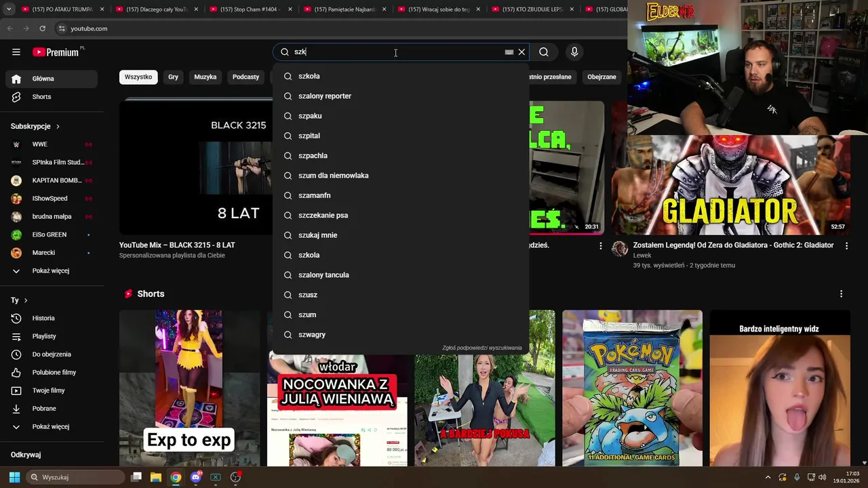Select the Podcasty filter chip
Screen dimensions: 868x488
(245, 77)
